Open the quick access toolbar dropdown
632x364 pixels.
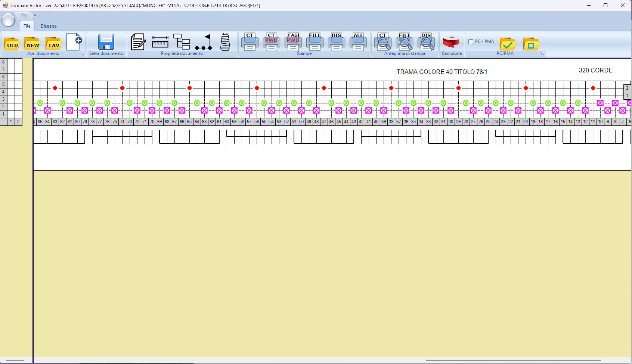(x=35, y=16)
